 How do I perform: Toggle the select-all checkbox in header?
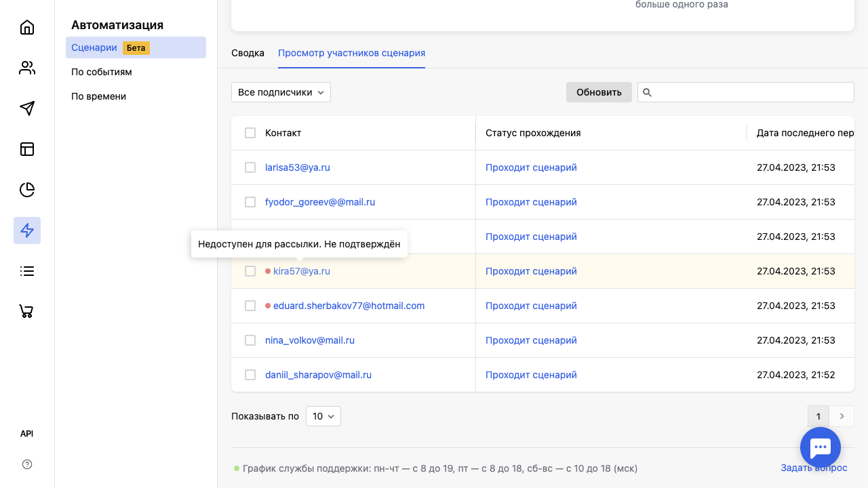[x=250, y=133]
